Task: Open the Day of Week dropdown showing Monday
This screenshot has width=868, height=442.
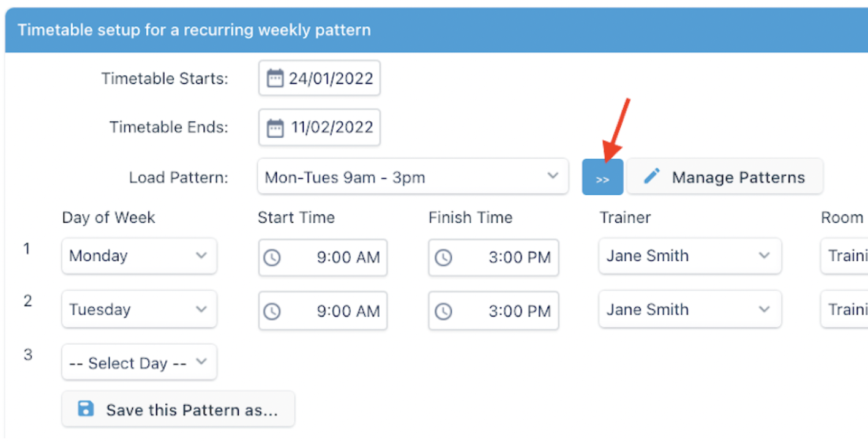Action: (x=139, y=256)
